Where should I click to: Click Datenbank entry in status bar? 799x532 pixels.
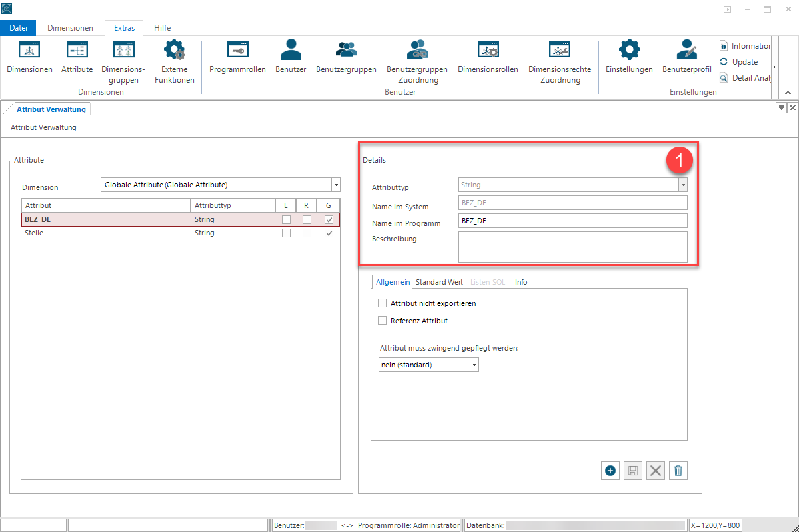click(x=576, y=525)
